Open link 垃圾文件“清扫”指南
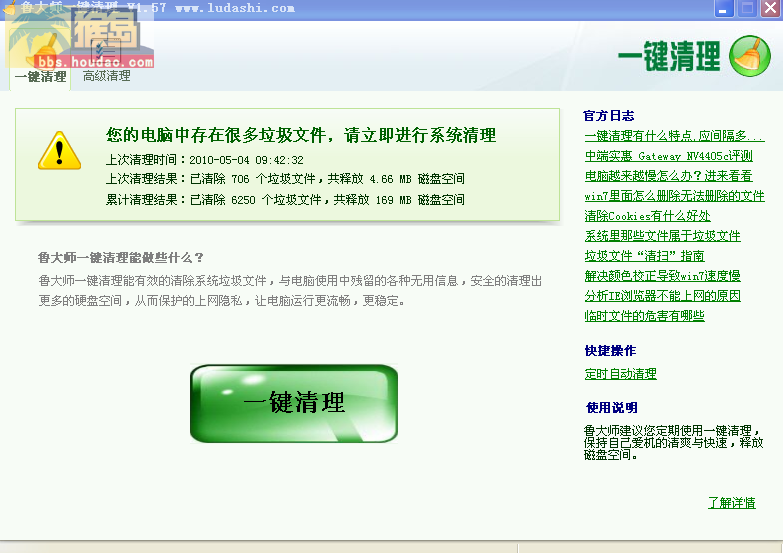Screen dimensions: 783x553 [645, 256]
